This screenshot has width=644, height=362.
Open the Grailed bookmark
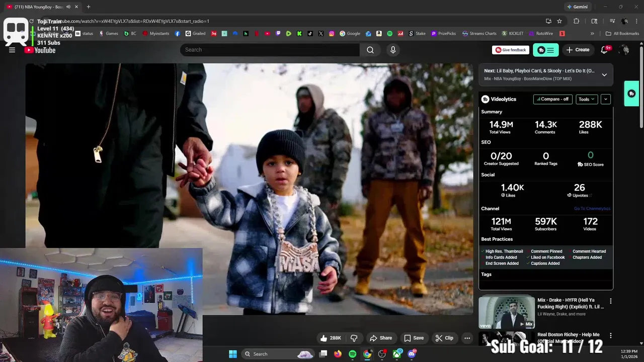click(x=195, y=34)
